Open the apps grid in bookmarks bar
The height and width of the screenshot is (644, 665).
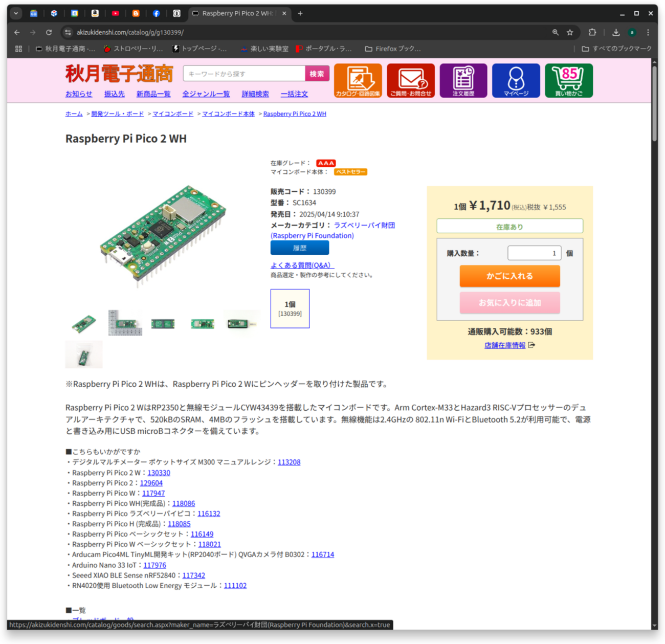point(19,49)
